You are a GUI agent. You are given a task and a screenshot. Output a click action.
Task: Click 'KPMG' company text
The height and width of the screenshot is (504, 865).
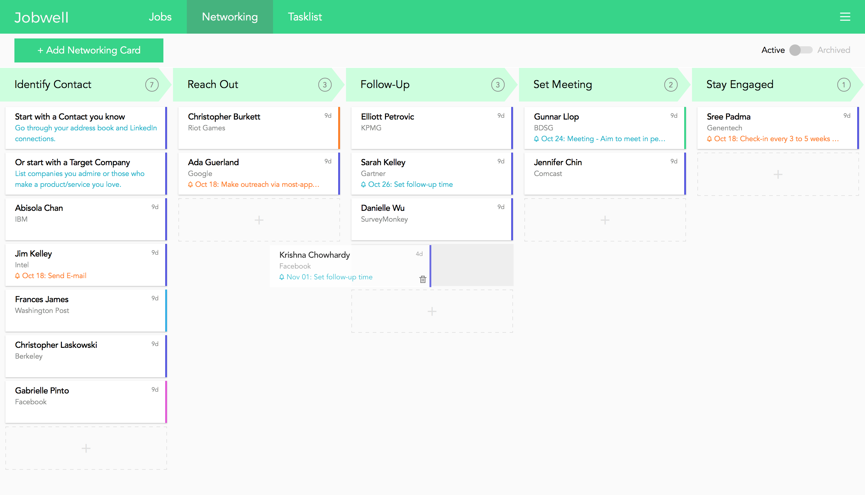coord(371,128)
